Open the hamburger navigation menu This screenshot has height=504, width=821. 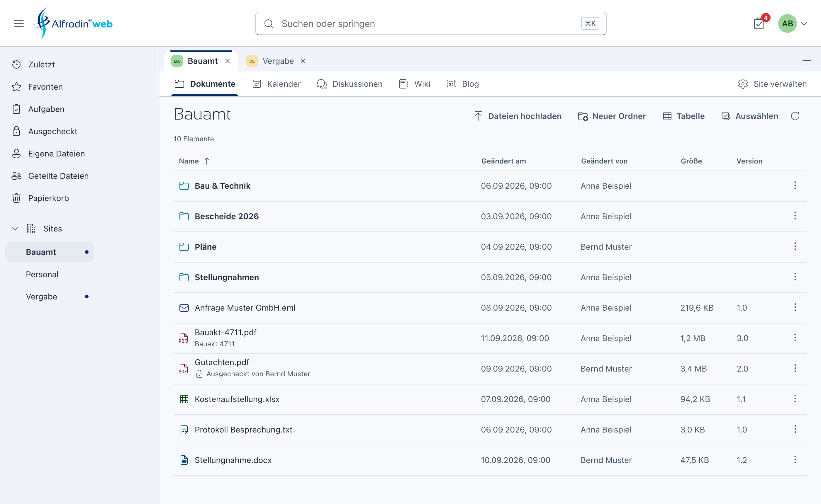tap(19, 24)
